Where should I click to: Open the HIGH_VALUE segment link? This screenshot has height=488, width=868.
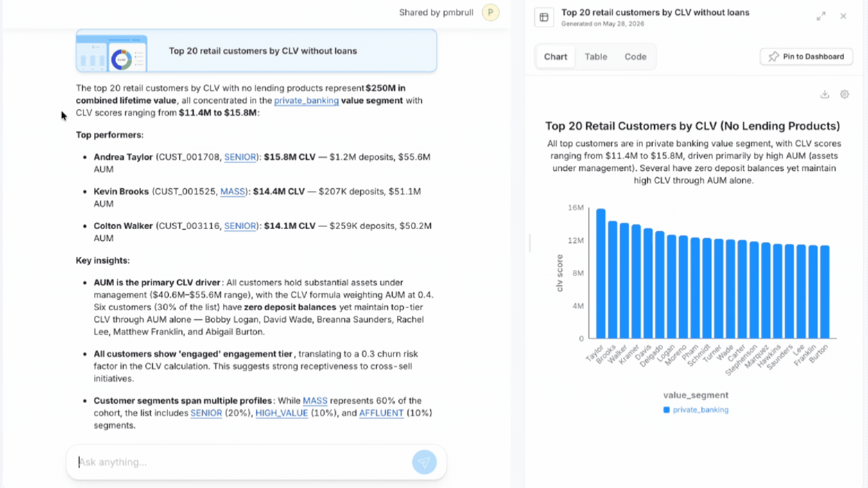click(x=281, y=413)
